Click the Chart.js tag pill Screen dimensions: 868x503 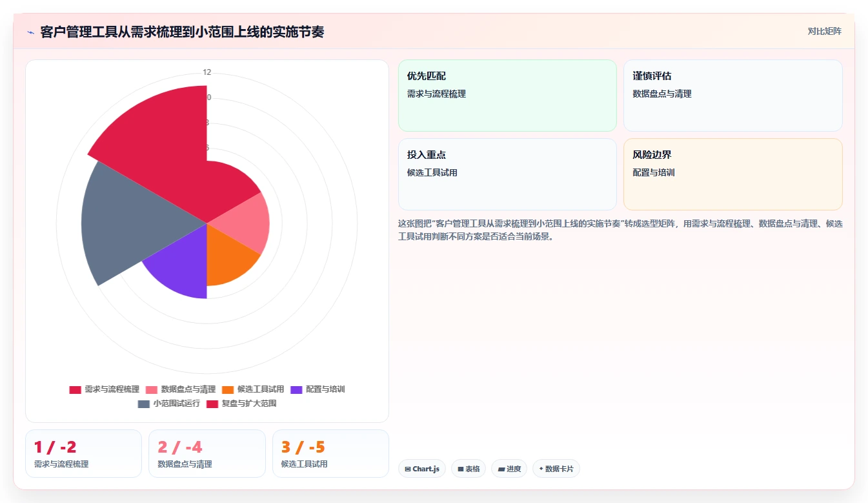(422, 469)
